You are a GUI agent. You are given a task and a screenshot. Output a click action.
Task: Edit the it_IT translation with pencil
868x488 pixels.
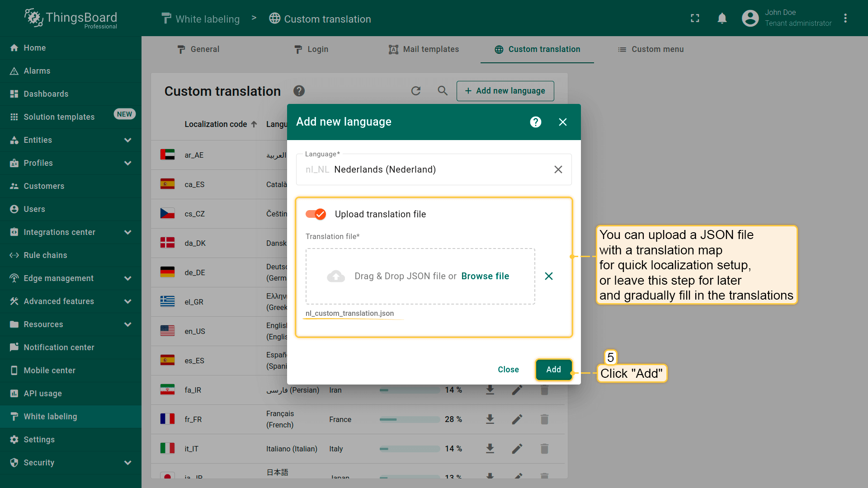(517, 449)
